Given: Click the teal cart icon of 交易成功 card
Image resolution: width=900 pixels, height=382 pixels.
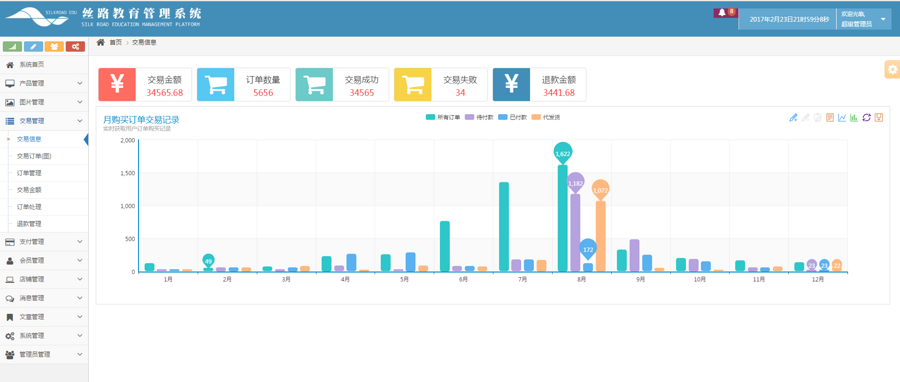Looking at the screenshot, I should (x=314, y=84).
